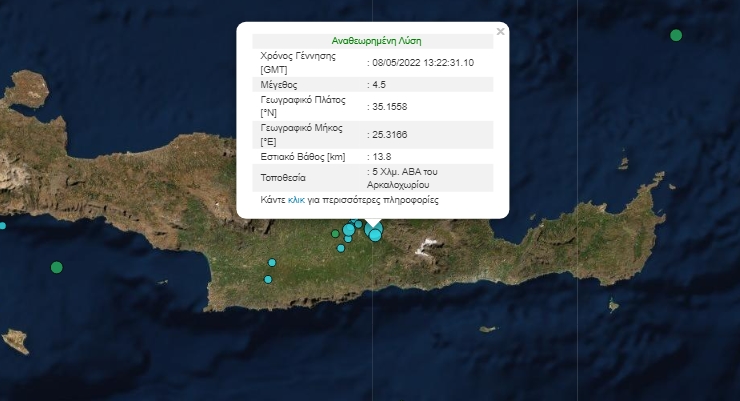740x401 pixels.
Task: Select the lowest cyan marker in the central cluster
Action: pyautogui.click(x=341, y=248)
